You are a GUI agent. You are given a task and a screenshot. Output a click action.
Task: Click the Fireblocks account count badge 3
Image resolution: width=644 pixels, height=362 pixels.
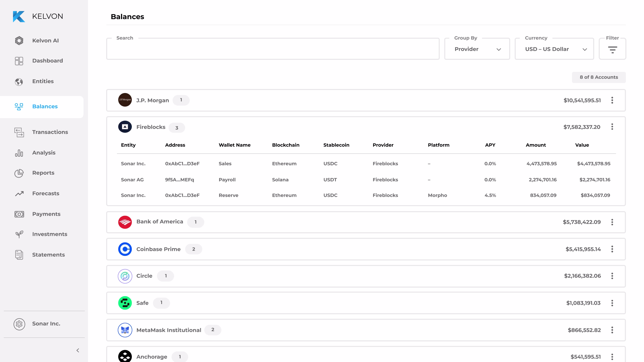point(177,128)
